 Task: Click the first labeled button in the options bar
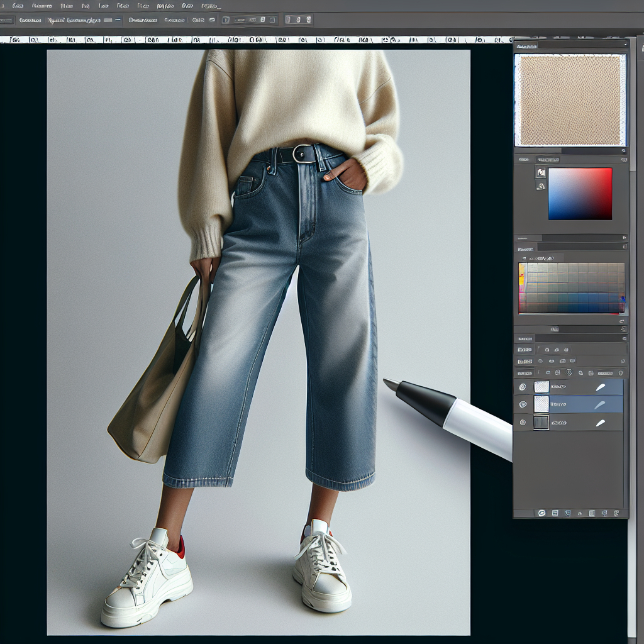(30, 20)
